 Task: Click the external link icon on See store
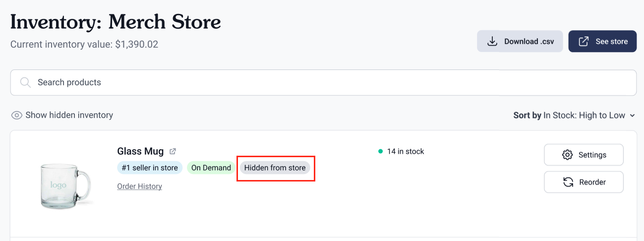click(x=584, y=41)
